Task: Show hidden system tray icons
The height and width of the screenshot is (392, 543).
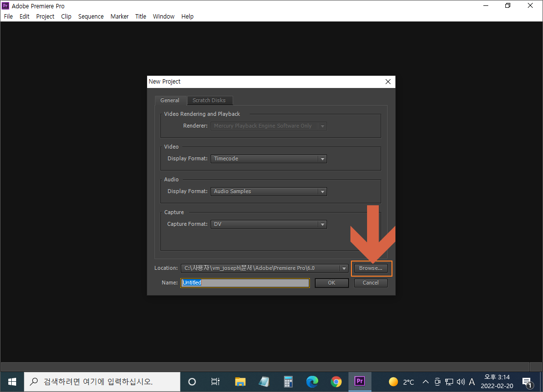Action: coord(426,382)
